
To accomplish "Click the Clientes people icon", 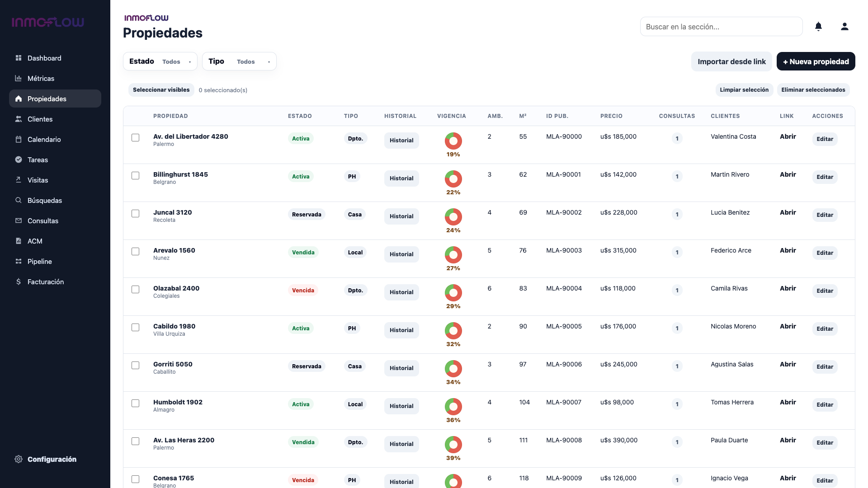I will 19,119.
